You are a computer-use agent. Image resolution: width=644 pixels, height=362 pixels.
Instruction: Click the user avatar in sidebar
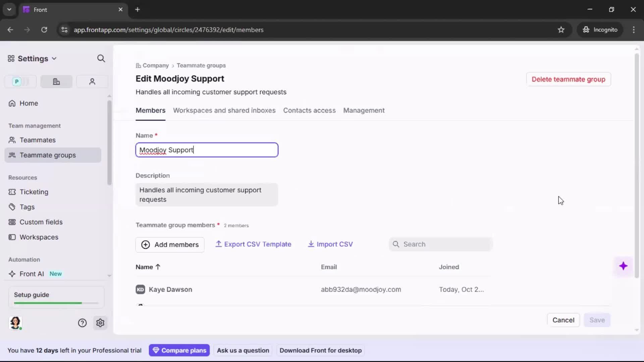pos(15,322)
